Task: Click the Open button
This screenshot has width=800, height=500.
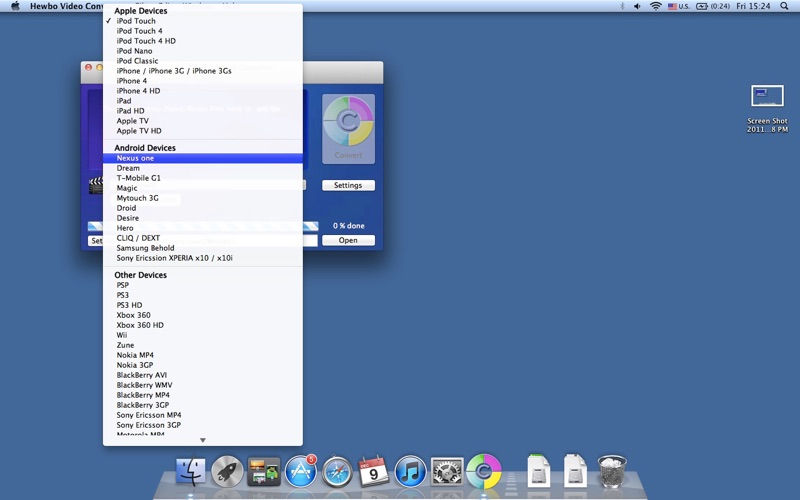Action: click(348, 240)
